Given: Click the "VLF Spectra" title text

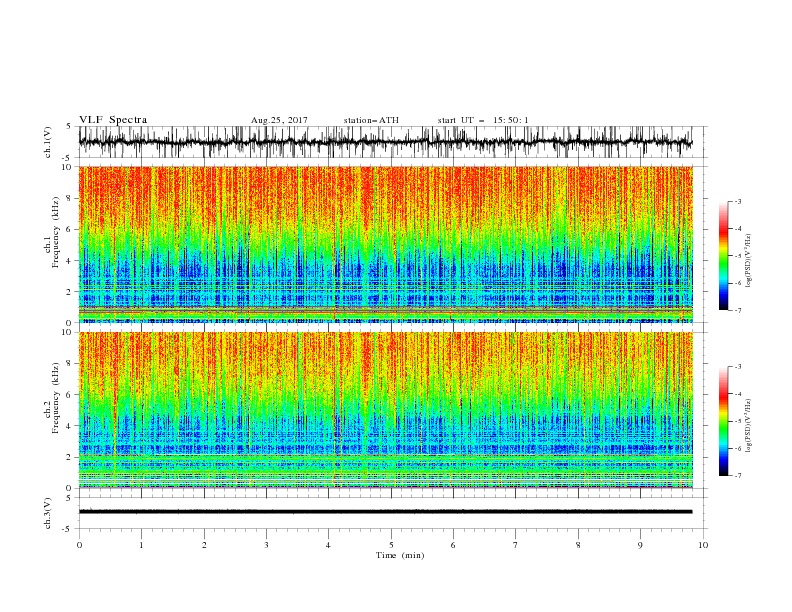Looking at the screenshot, I should tap(113, 120).
